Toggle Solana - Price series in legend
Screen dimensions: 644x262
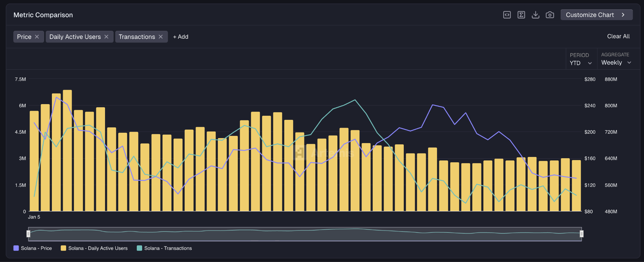point(33,248)
